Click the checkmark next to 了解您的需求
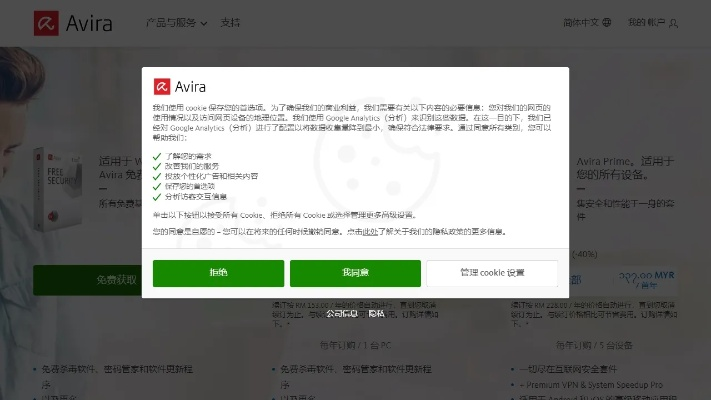This screenshot has width=711, height=400. [157, 157]
